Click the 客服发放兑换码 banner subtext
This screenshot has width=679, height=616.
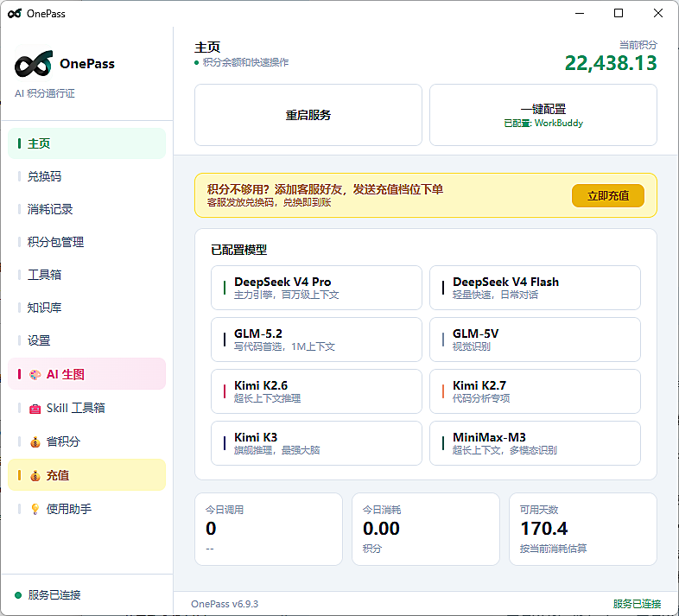(x=269, y=203)
